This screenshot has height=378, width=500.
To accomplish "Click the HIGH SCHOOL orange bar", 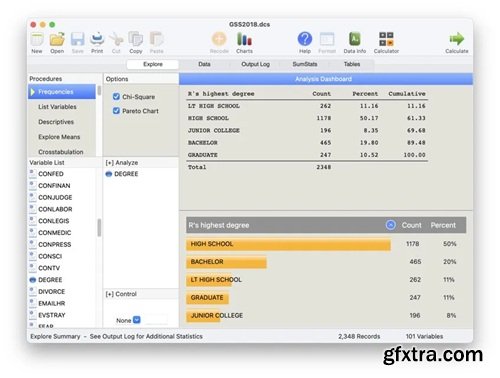I will (288, 244).
